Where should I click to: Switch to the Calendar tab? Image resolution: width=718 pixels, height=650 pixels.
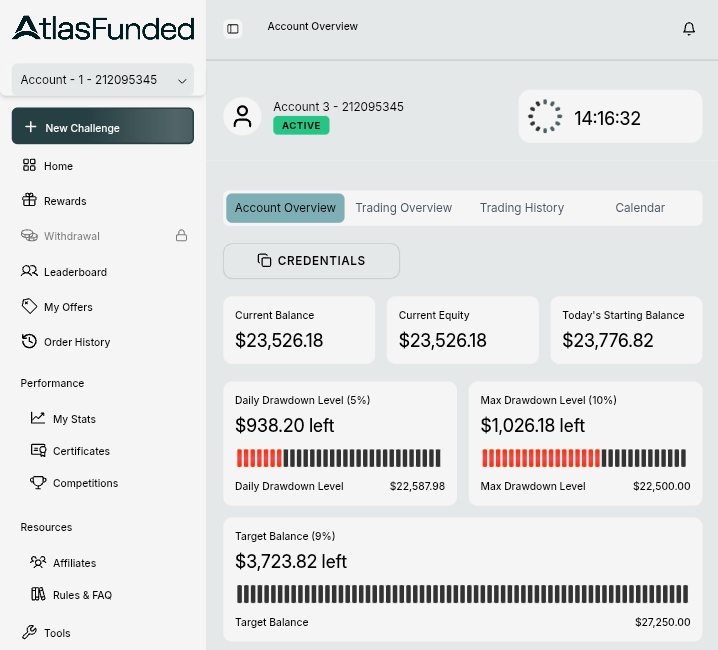(640, 208)
